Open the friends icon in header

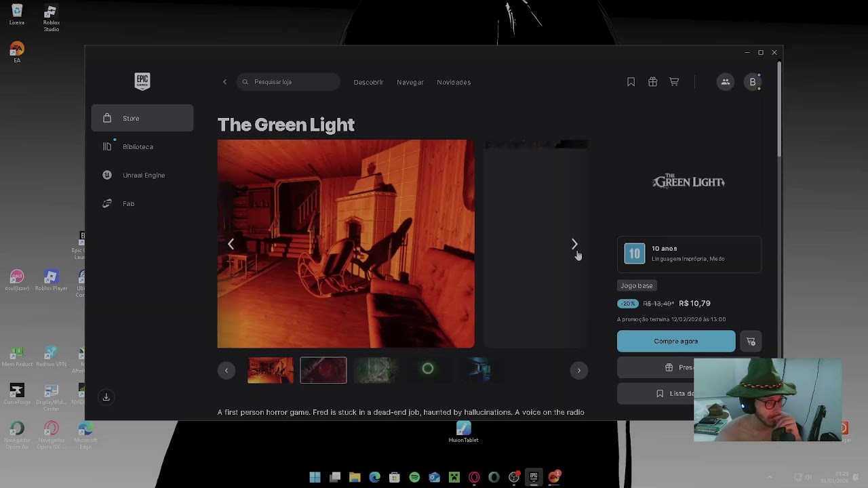coord(725,82)
